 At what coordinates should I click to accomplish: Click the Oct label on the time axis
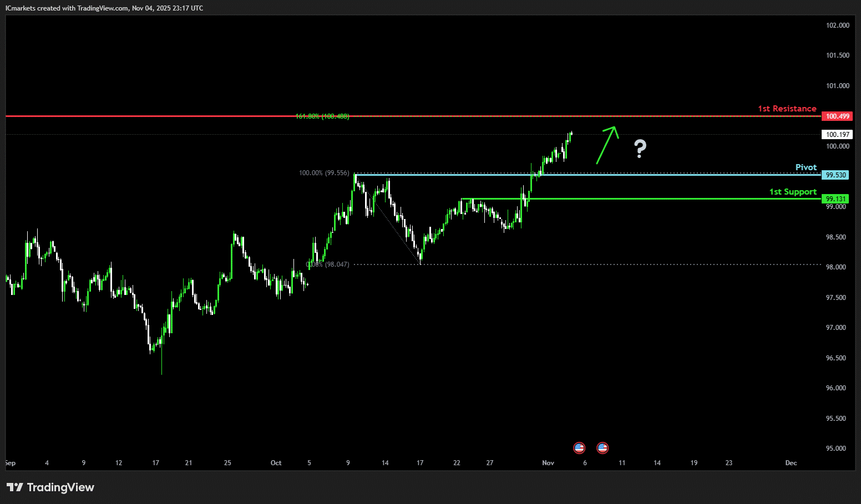(x=276, y=463)
